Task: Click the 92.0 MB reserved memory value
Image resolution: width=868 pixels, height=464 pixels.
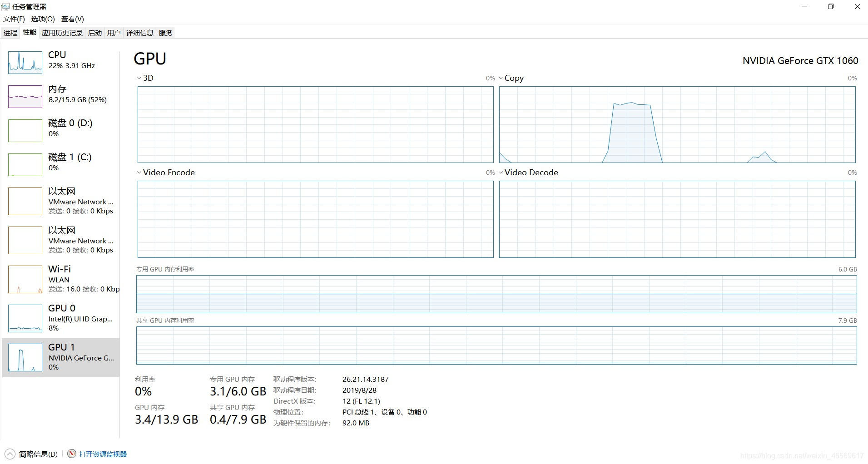Action: click(356, 423)
